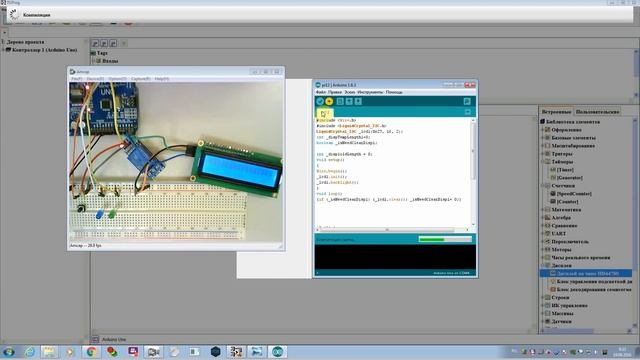This screenshot has height=360, width=640.
Task: Expand the Моторы group
Action: (543, 249)
